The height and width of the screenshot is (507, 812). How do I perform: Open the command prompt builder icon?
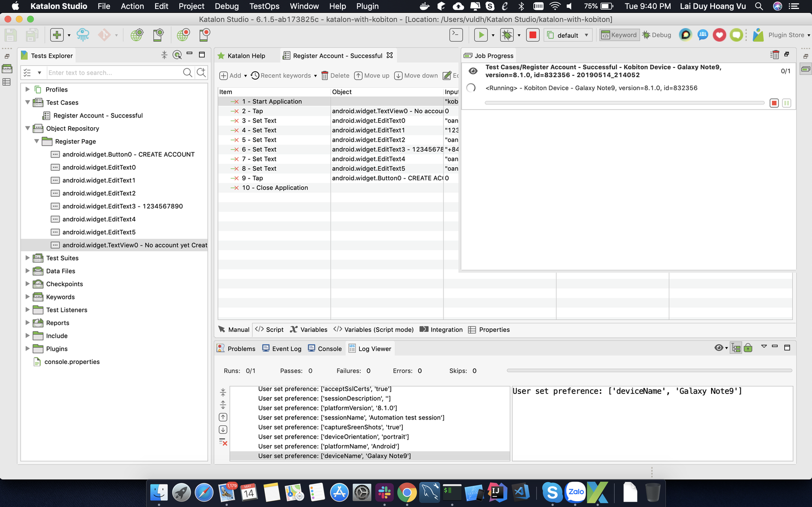click(x=456, y=35)
